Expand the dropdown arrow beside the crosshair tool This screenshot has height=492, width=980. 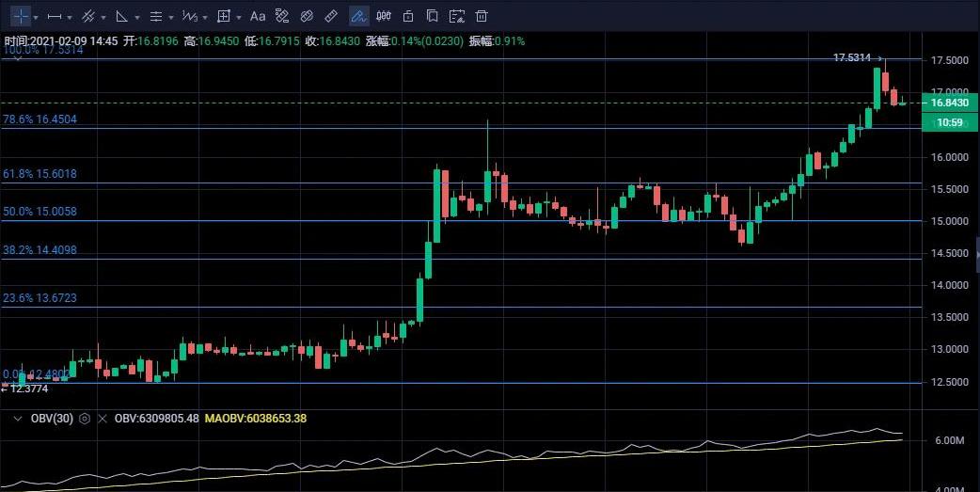(x=36, y=17)
